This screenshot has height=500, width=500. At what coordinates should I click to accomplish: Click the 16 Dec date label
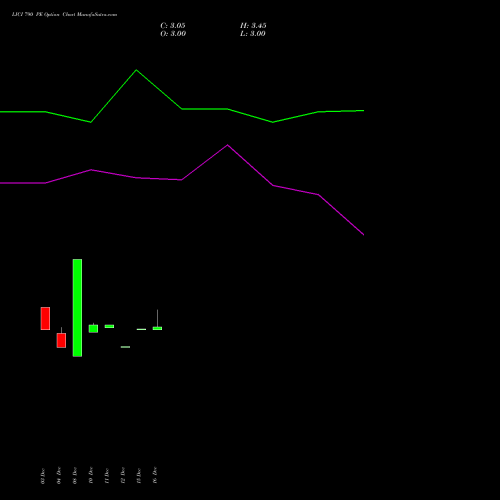[x=155, y=476]
